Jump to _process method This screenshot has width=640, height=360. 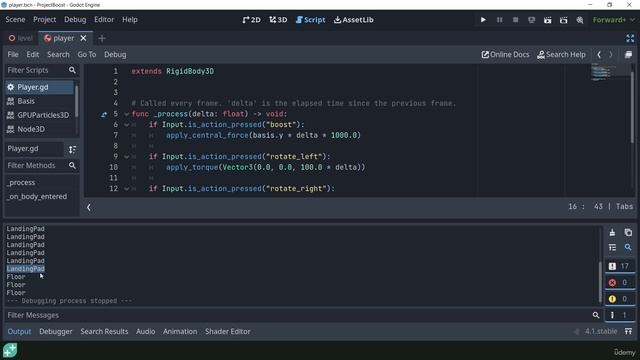point(22,182)
